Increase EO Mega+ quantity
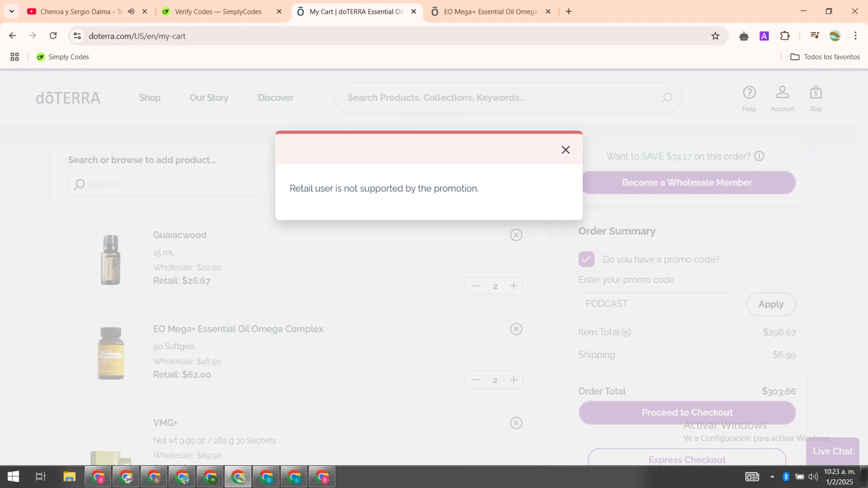 pyautogui.click(x=513, y=380)
